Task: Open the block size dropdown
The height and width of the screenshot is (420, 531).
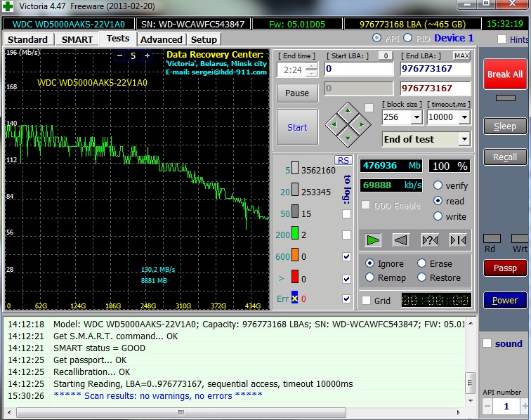Action: point(416,117)
